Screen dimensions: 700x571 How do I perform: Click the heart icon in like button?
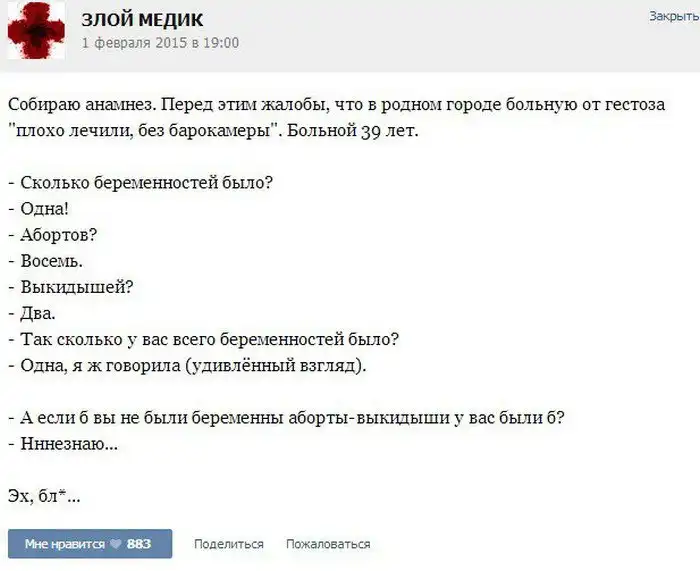tap(115, 544)
